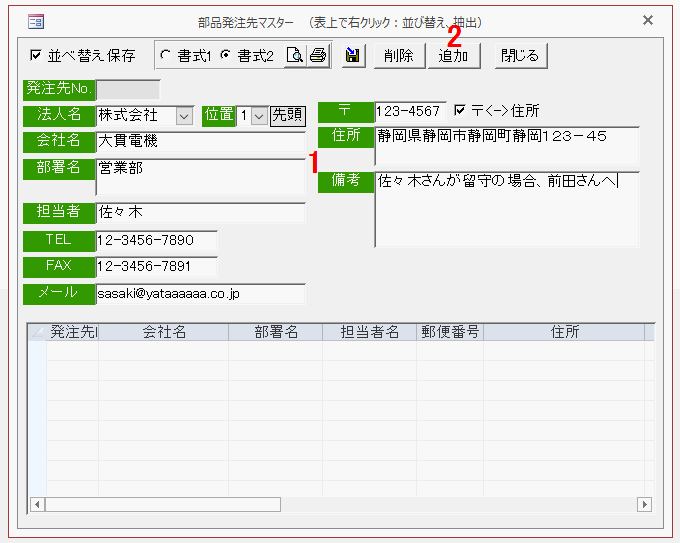The width and height of the screenshot is (680, 543).
Task: Toggle the 並べ替え保存 checkbox
Action: 36,55
